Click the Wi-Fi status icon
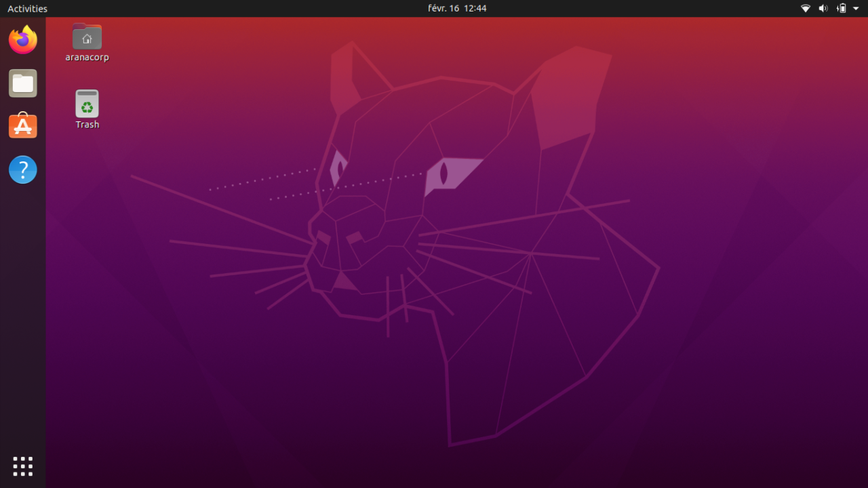The image size is (868, 488). (x=806, y=8)
